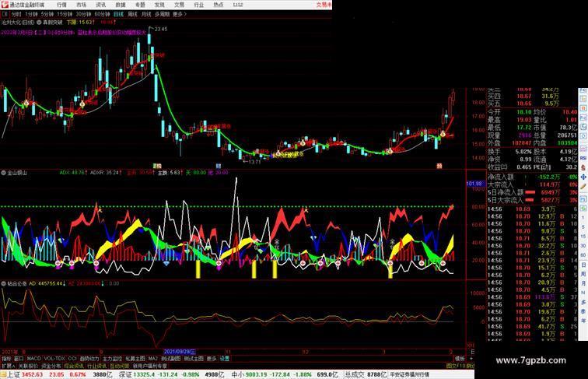Switch chart to 1分钟 period
The width and height of the screenshot is (588, 379).
31,14
